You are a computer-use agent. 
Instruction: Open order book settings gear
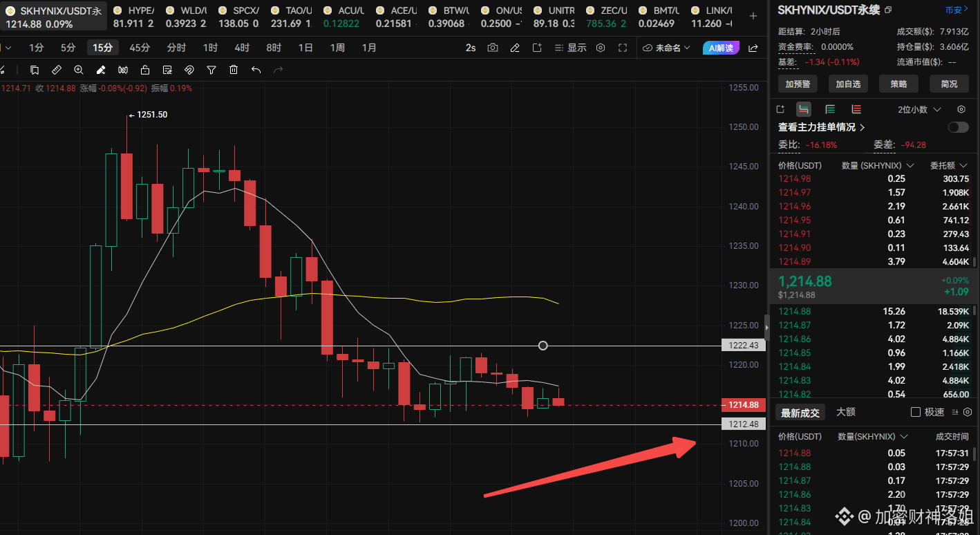[961, 109]
